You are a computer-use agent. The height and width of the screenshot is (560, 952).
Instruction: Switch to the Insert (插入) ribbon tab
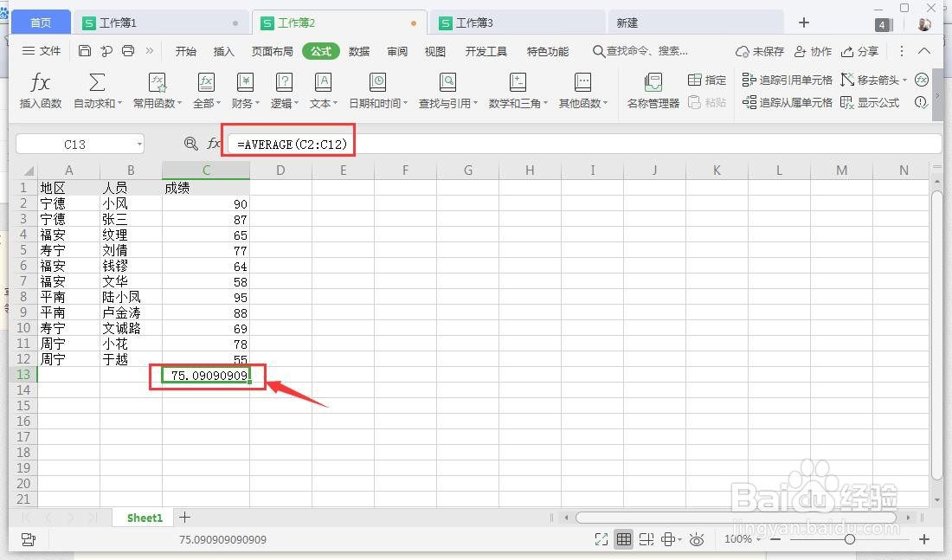tap(223, 51)
